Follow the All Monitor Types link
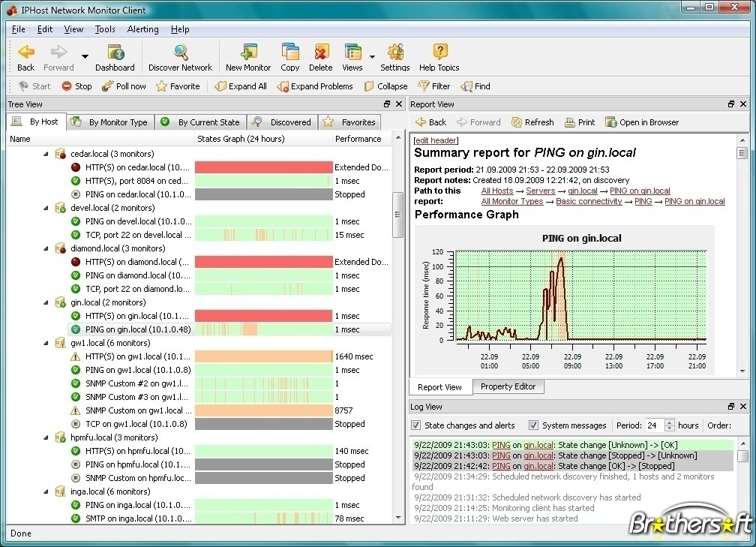Image resolution: width=756 pixels, height=547 pixels. (x=511, y=201)
